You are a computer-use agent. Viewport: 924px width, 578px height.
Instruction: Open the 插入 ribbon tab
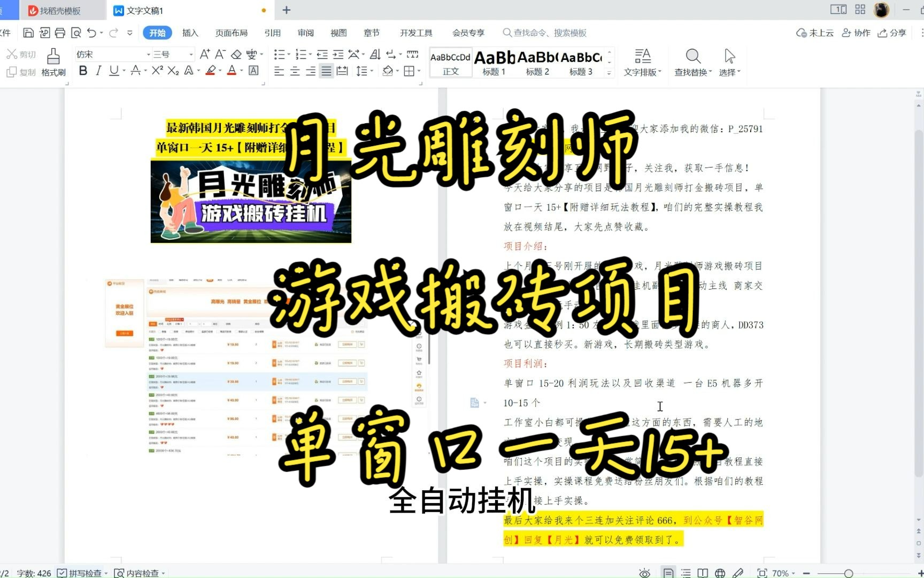click(190, 33)
